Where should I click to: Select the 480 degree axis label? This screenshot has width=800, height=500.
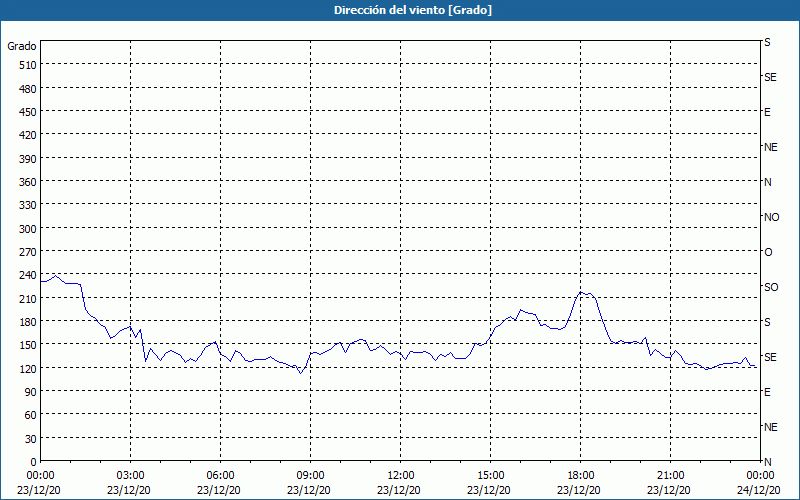click(28, 89)
